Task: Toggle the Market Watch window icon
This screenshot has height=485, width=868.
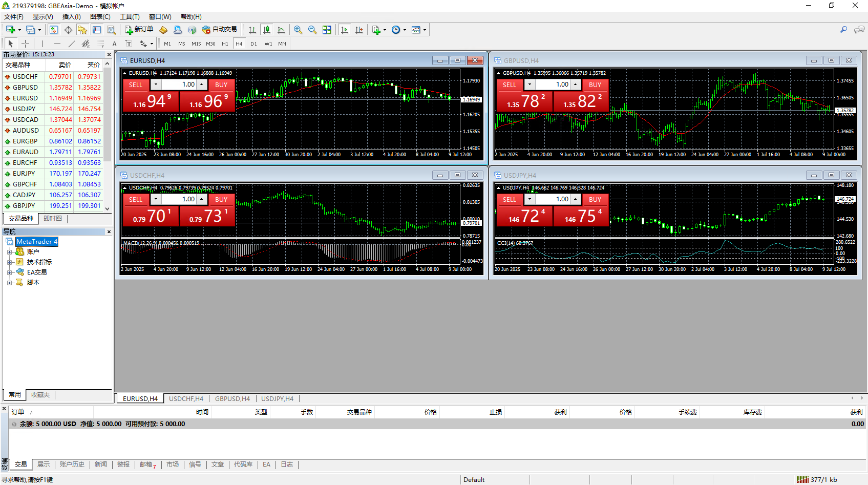Action: click(54, 30)
